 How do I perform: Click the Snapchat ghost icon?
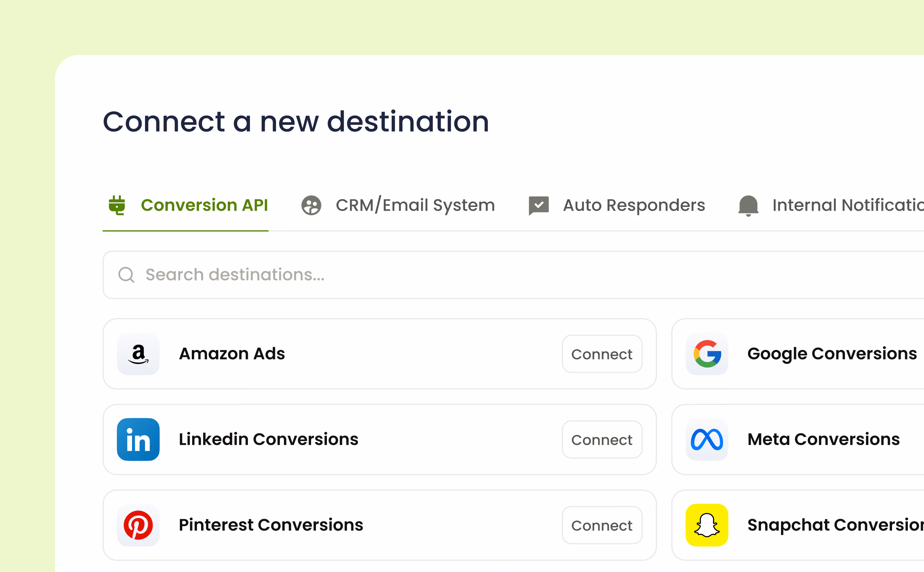coord(707,525)
